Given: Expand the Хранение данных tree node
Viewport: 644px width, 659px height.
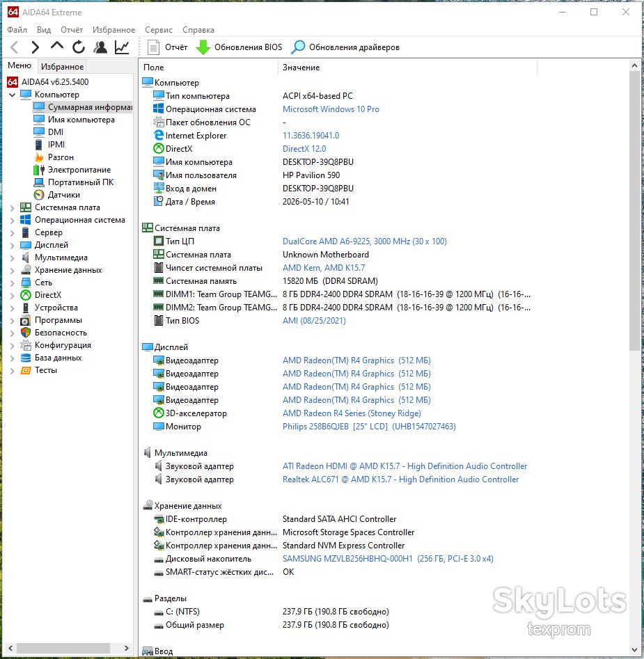Looking at the screenshot, I should coord(13,270).
